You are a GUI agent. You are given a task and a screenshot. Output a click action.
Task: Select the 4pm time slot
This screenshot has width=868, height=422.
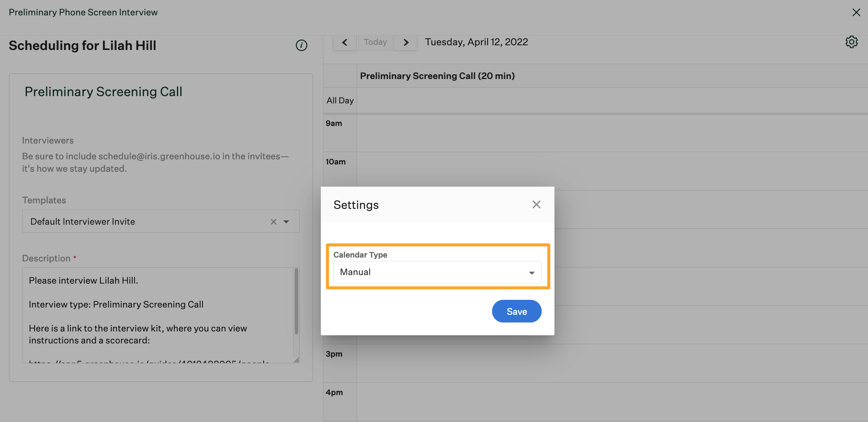pos(612,401)
